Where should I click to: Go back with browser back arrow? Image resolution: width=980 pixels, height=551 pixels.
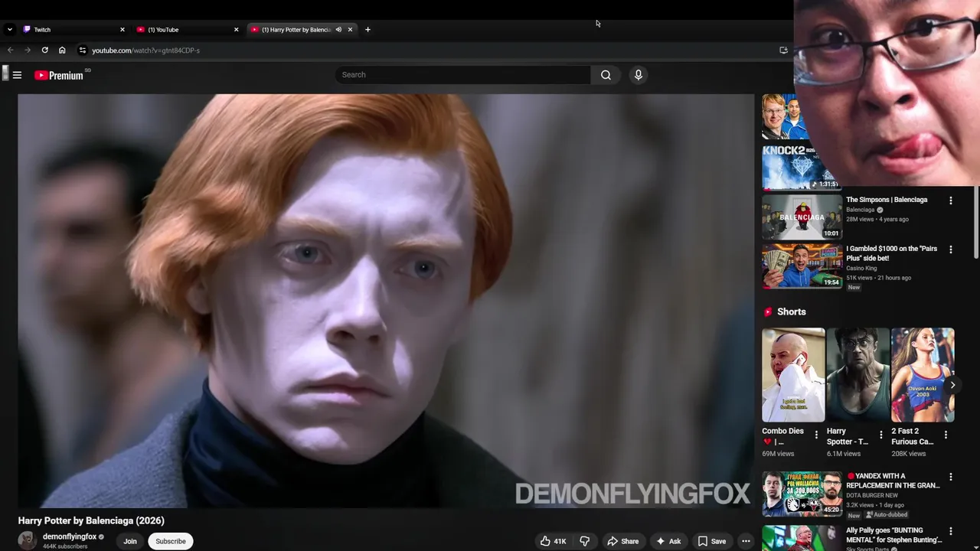(x=10, y=51)
